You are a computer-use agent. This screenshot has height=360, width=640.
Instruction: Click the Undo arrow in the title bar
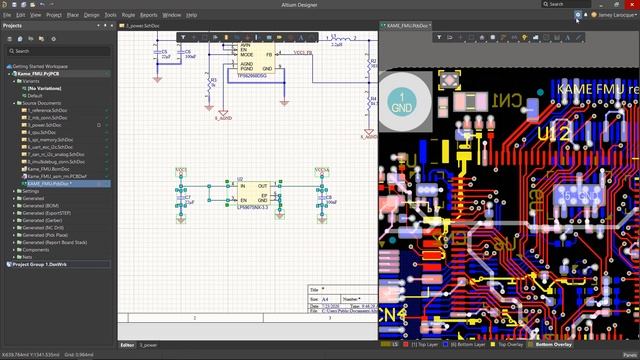pyautogui.click(x=42, y=4)
